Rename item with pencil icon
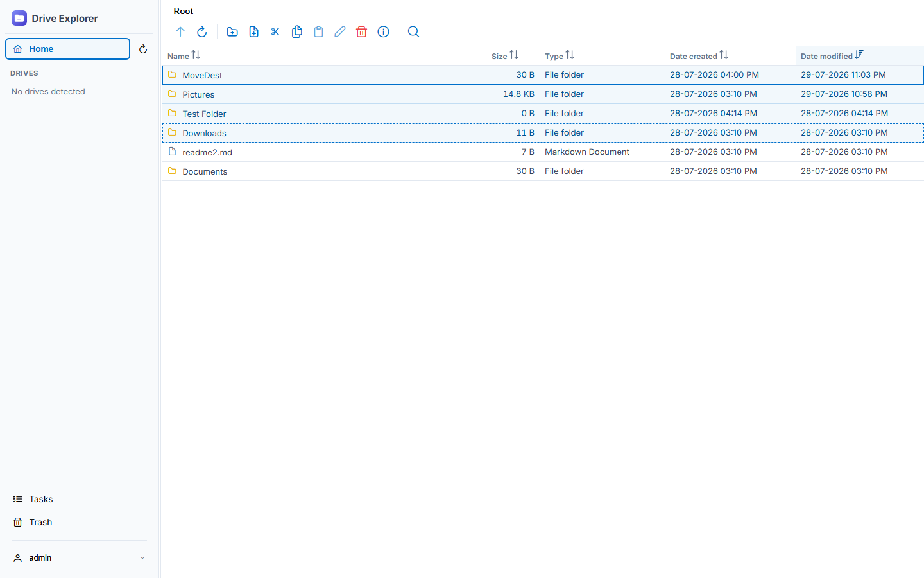The width and height of the screenshot is (924, 578). (x=340, y=31)
